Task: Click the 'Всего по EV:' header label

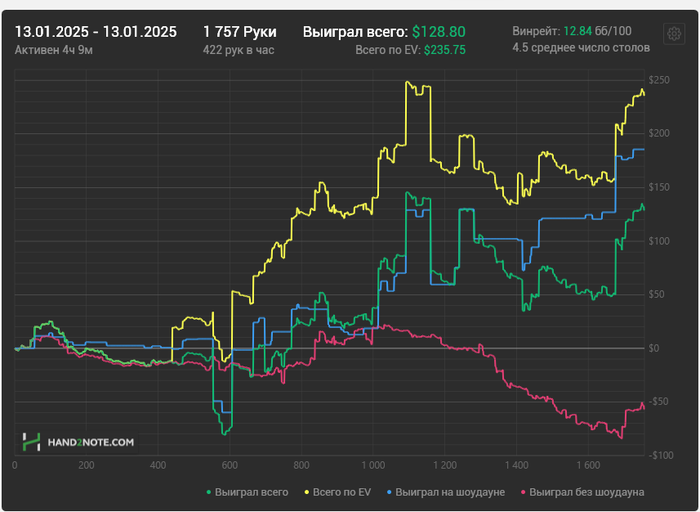Action: click(388, 50)
